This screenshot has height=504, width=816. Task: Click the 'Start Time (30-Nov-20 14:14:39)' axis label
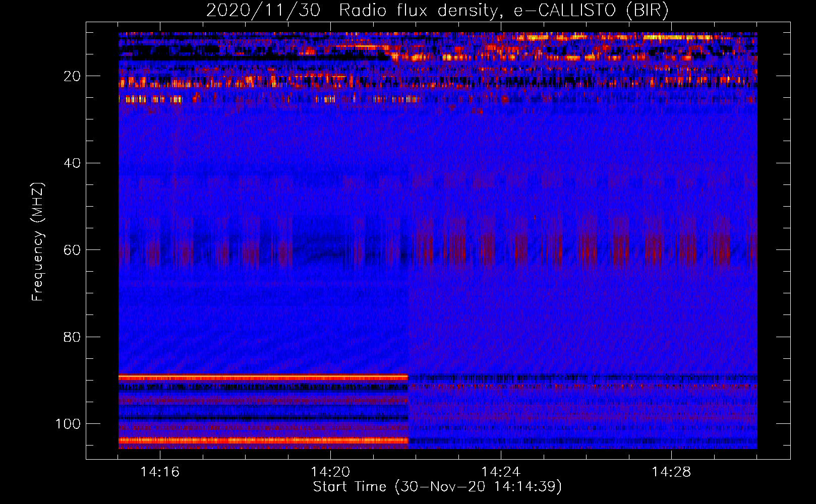(x=437, y=487)
